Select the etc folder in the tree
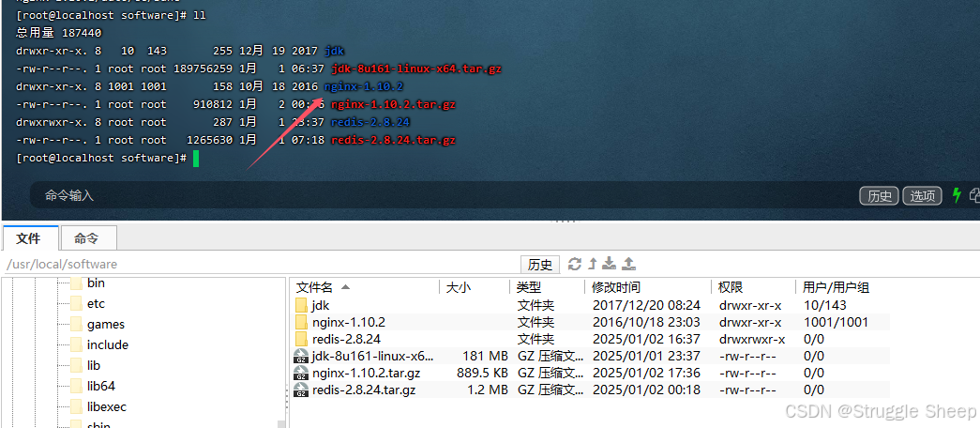980x428 pixels. (x=96, y=303)
